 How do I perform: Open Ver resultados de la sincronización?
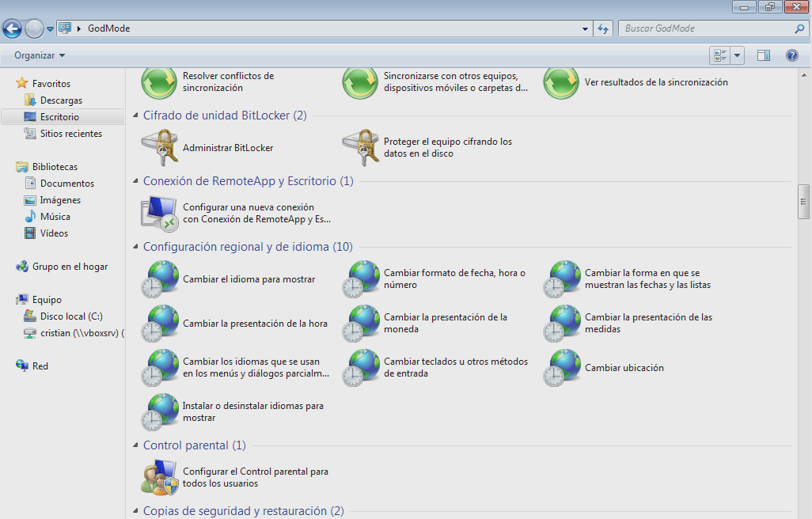point(655,82)
